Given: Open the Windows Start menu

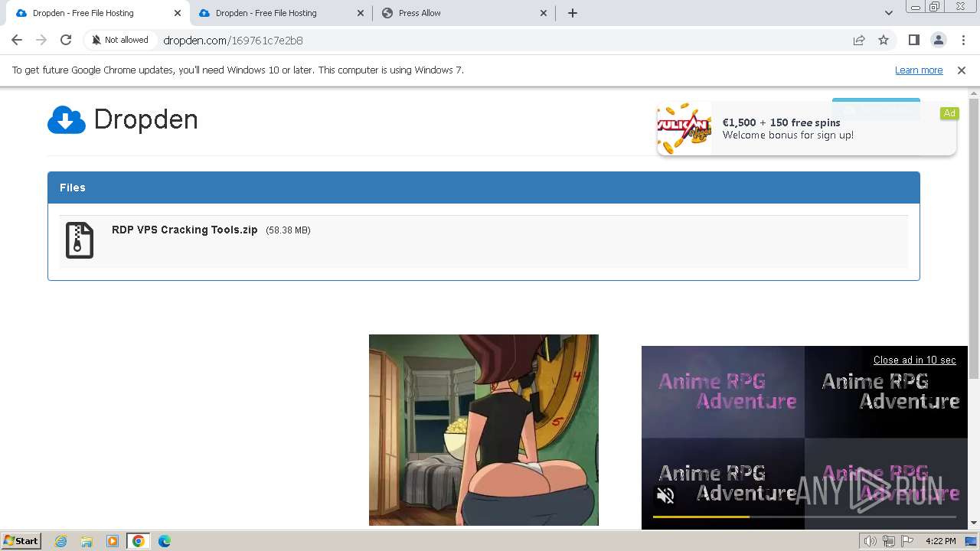Looking at the screenshot, I should (x=21, y=541).
